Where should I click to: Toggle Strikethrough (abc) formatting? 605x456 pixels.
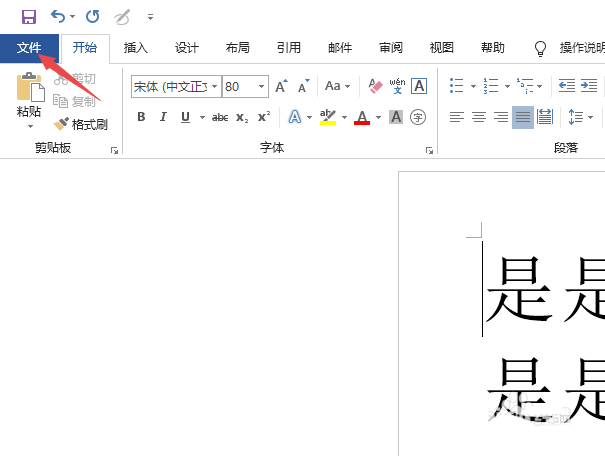(x=220, y=118)
